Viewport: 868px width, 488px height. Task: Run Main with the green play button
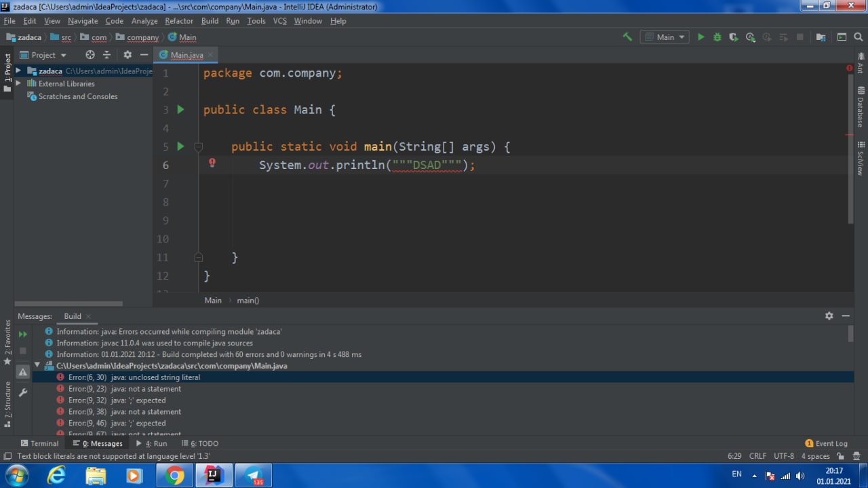point(701,37)
